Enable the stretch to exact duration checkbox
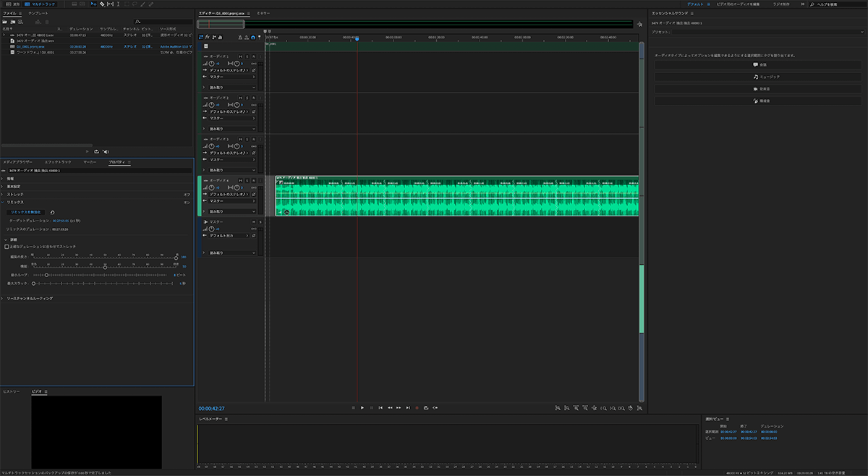The image size is (868, 476). (7, 247)
